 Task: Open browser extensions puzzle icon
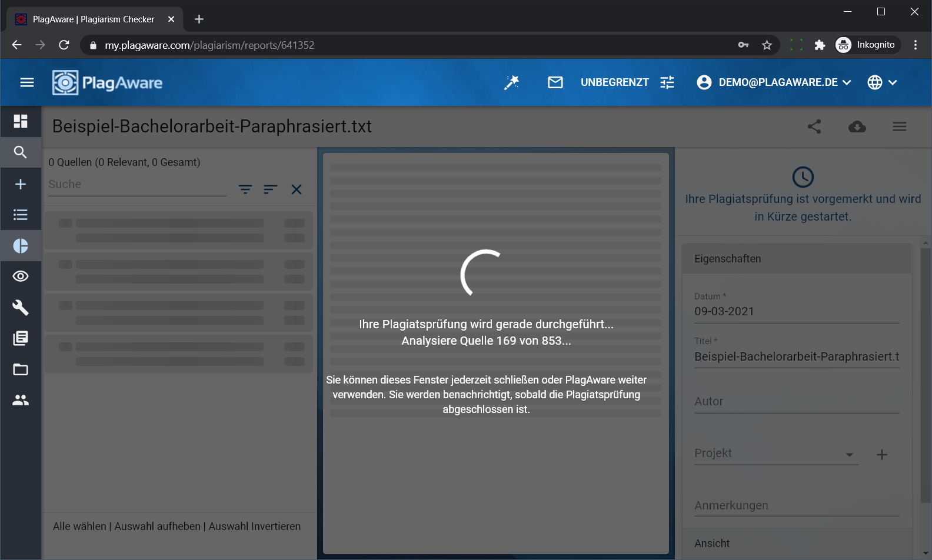[x=820, y=45]
